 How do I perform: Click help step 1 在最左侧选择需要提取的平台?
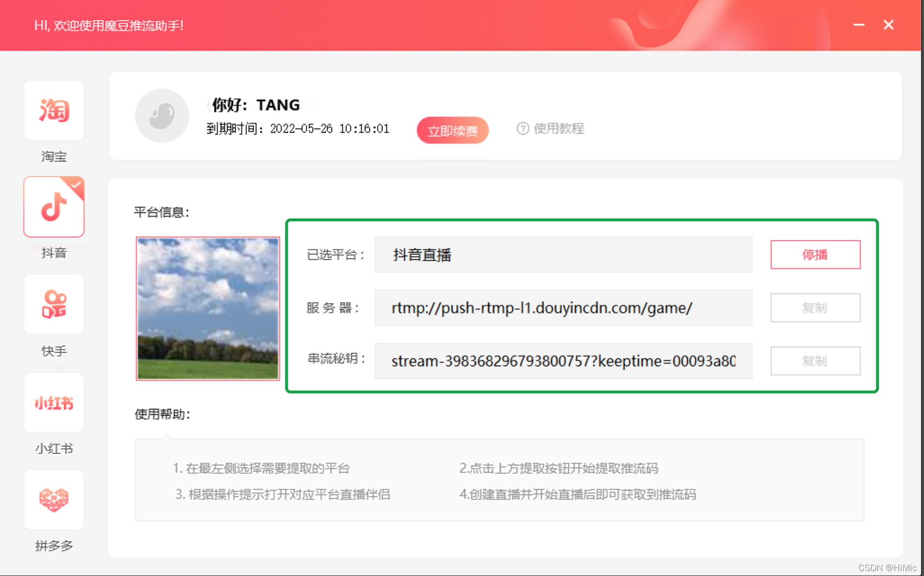click(x=261, y=468)
